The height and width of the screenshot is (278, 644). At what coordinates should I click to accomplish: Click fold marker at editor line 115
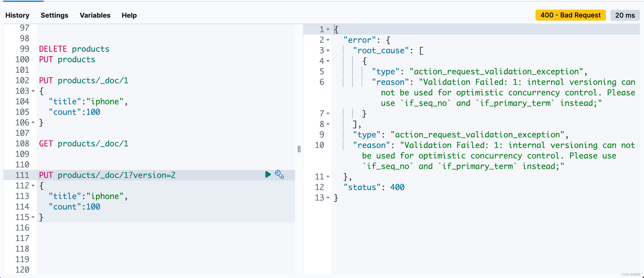33,217
